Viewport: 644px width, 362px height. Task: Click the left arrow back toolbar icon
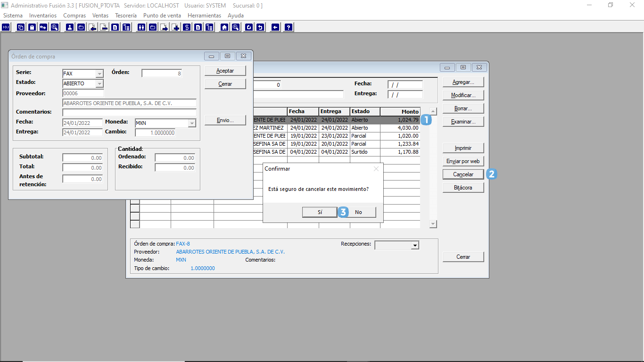tap(276, 27)
